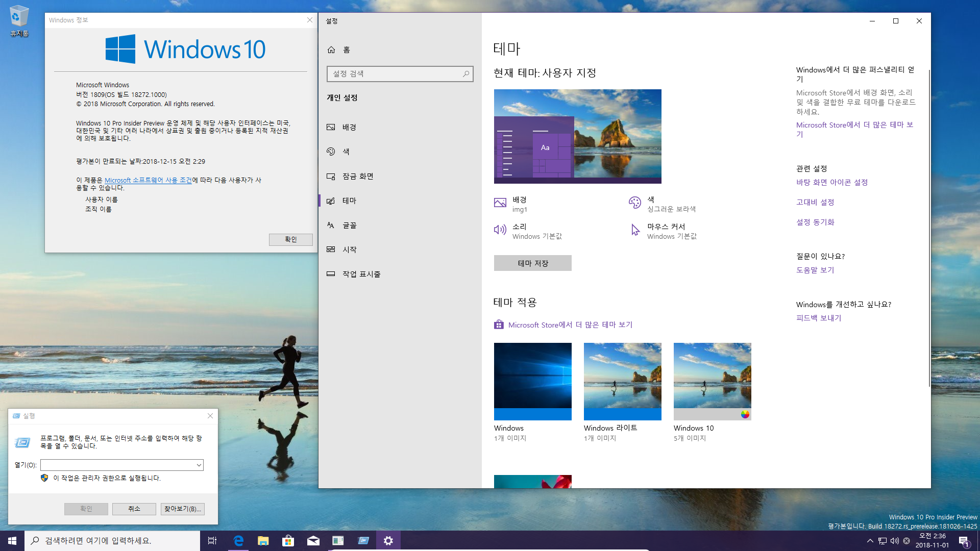The width and height of the screenshot is (980, 551).
Task: Click the 마우스 커서 Windows 기본값 text
Action: coord(672,231)
